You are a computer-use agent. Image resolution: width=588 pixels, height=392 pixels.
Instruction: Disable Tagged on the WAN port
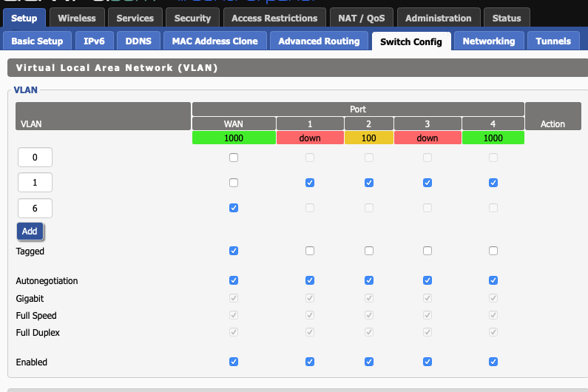point(234,251)
